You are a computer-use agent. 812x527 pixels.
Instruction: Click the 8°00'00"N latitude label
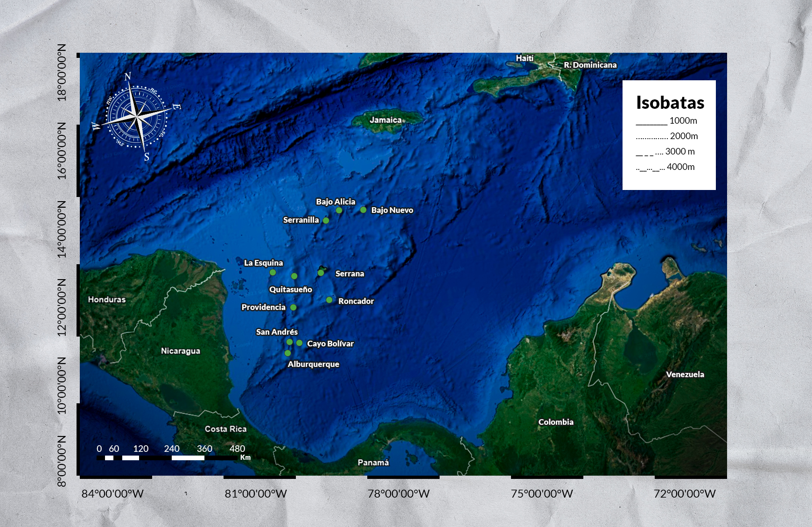[62, 461]
